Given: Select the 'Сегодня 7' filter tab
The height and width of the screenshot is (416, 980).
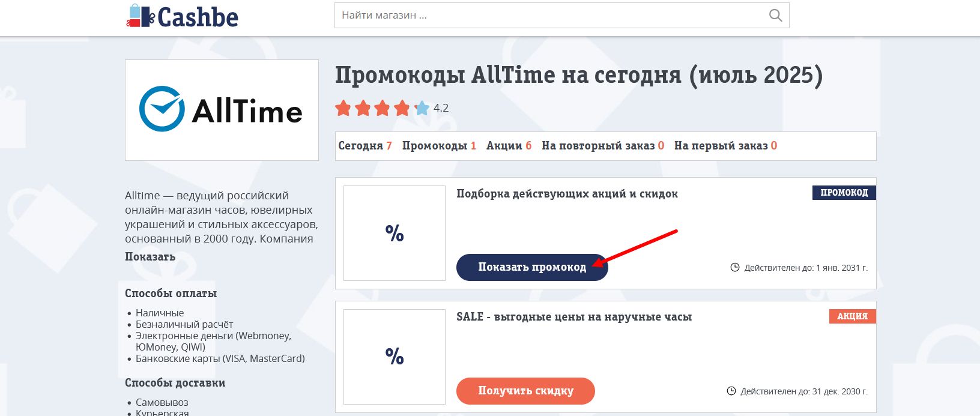Looking at the screenshot, I should point(365,146).
